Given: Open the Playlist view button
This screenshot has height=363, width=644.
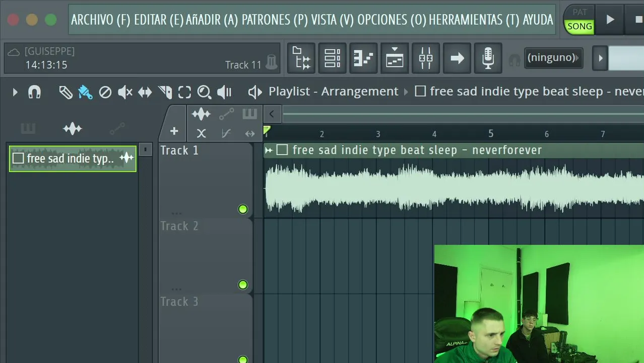Looking at the screenshot, I should [395, 58].
